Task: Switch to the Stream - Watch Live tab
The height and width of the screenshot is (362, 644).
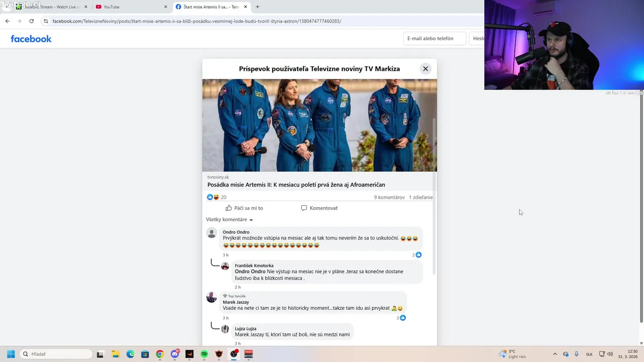Action: pos(53,7)
